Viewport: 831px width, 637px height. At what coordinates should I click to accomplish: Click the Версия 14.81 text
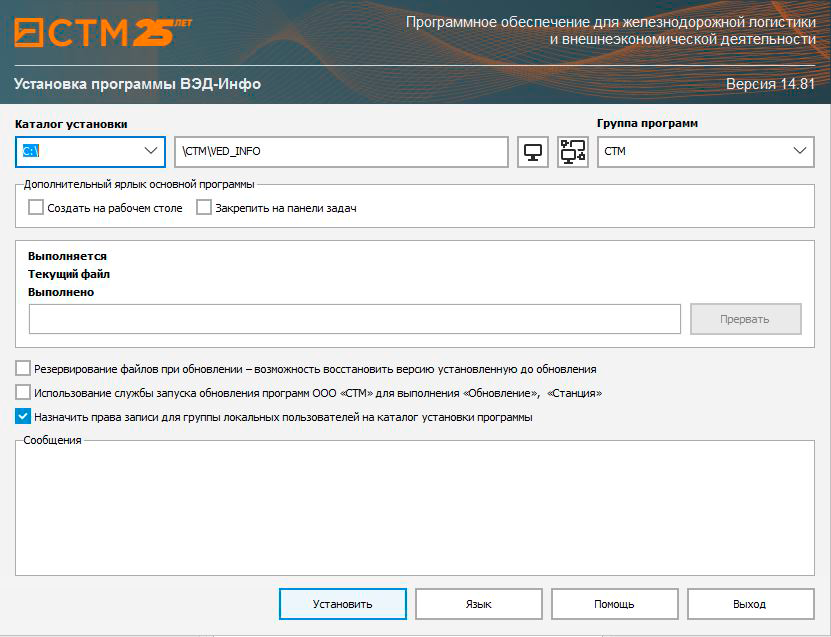click(770, 84)
